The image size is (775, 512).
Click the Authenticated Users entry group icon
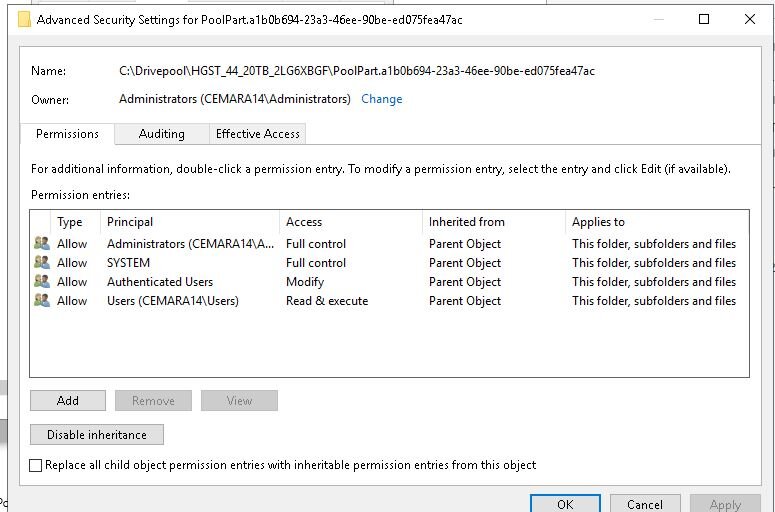(42, 281)
